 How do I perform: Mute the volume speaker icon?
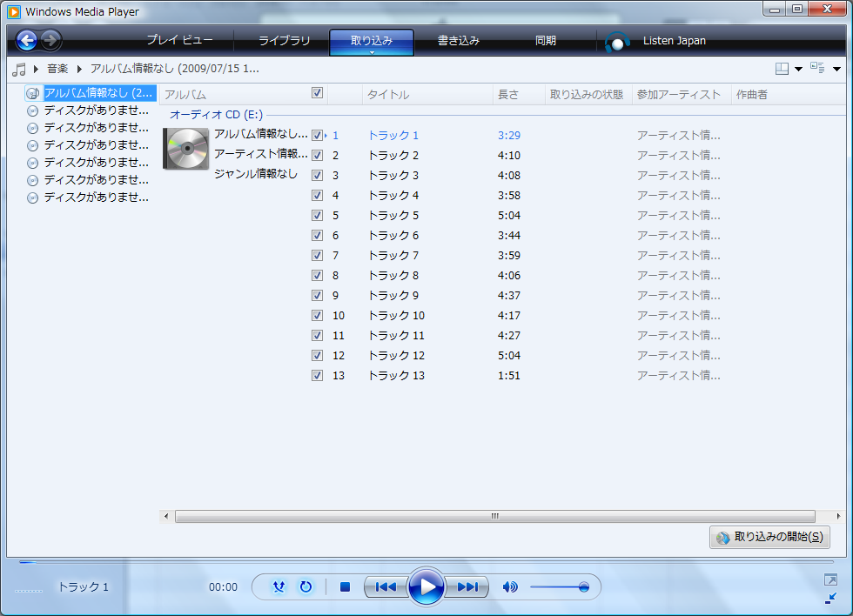(510, 586)
